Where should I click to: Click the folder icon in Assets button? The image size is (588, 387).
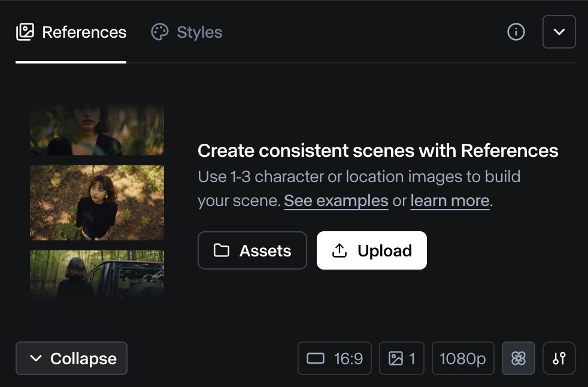[x=222, y=250]
